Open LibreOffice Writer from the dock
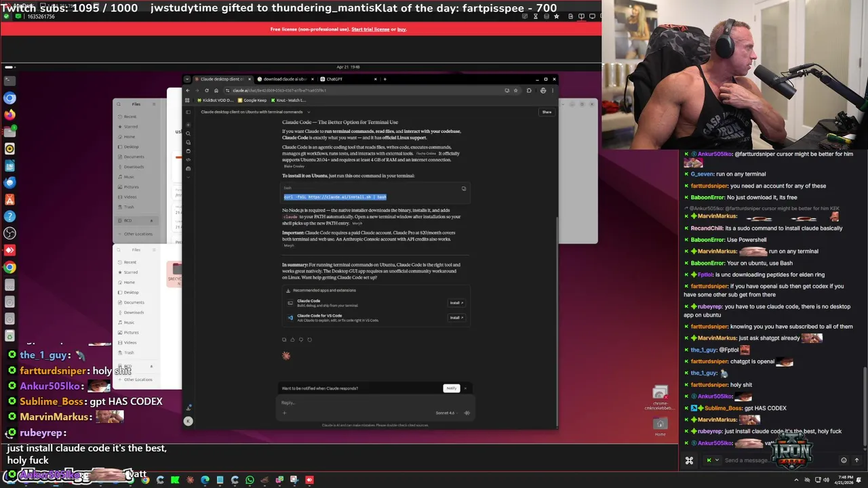868x488 pixels. 9,165
